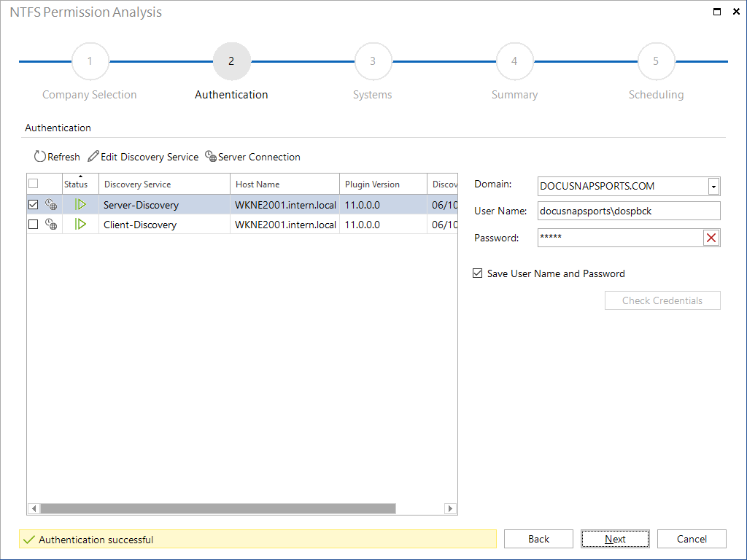747x560 pixels.
Task: Toggle the select-all checkbox in table header
Action: (x=34, y=184)
